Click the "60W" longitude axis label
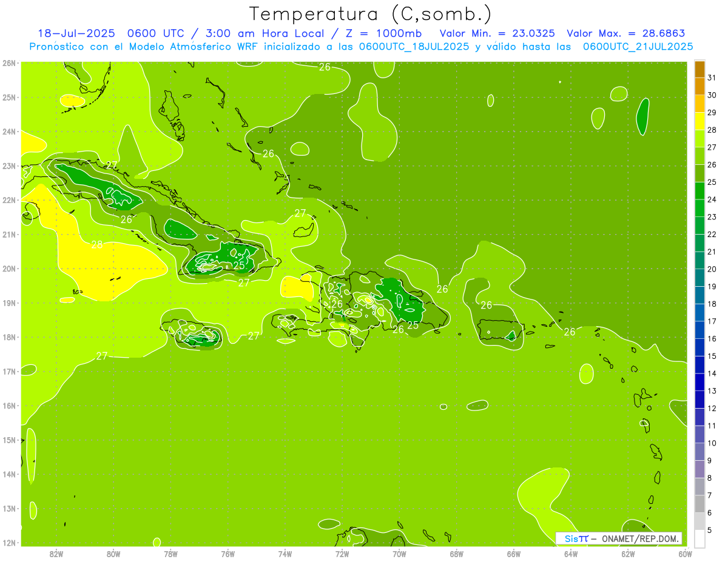The image size is (728, 562). pyautogui.click(x=686, y=554)
